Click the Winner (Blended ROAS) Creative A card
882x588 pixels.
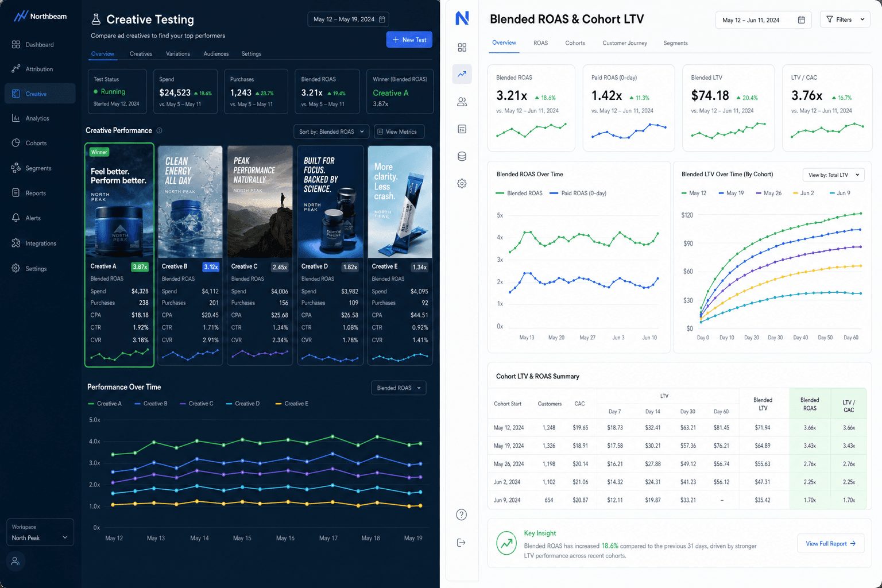pos(400,91)
